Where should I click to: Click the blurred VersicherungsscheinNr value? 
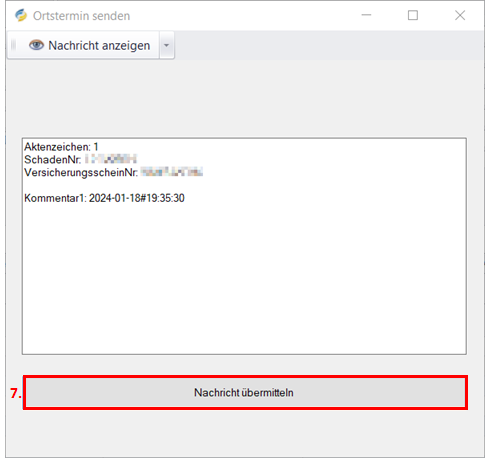171,172
